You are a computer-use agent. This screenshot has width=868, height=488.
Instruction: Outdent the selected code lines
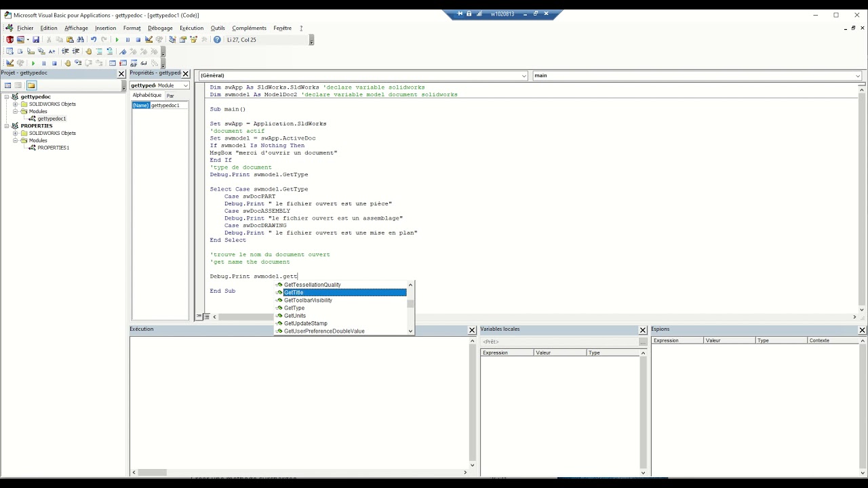76,51
